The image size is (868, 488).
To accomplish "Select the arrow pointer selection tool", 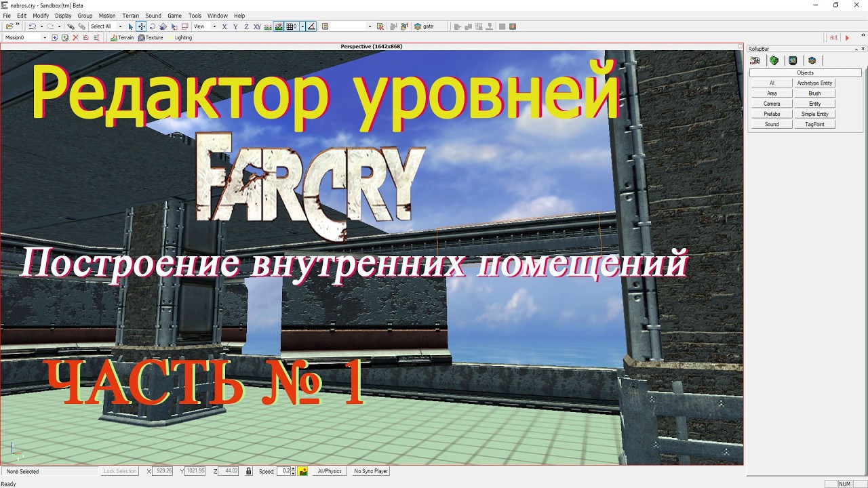I will click(131, 26).
